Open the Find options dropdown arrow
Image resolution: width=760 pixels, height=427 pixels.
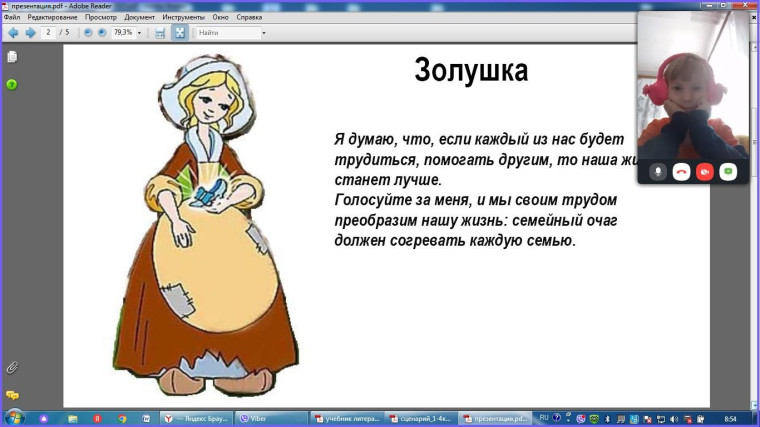264,33
